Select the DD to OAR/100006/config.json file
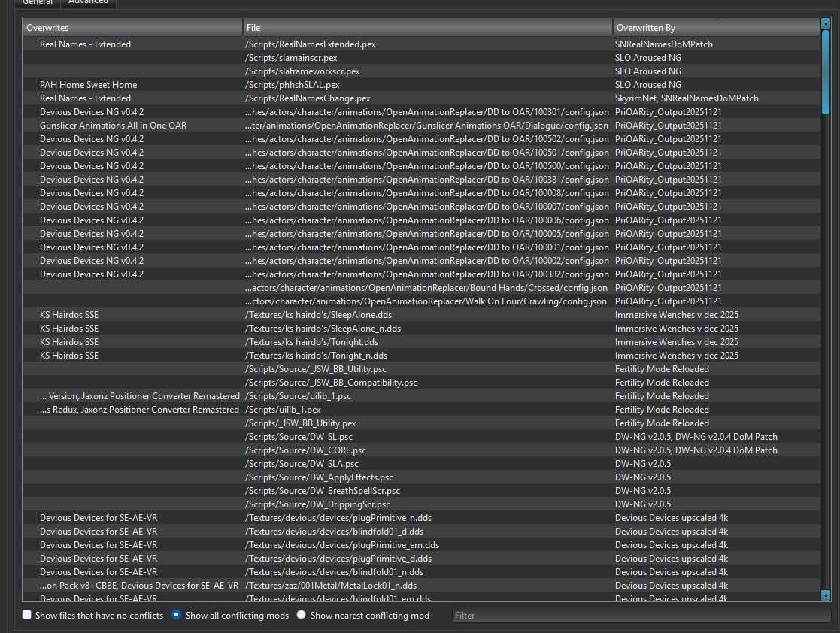 tap(427, 220)
